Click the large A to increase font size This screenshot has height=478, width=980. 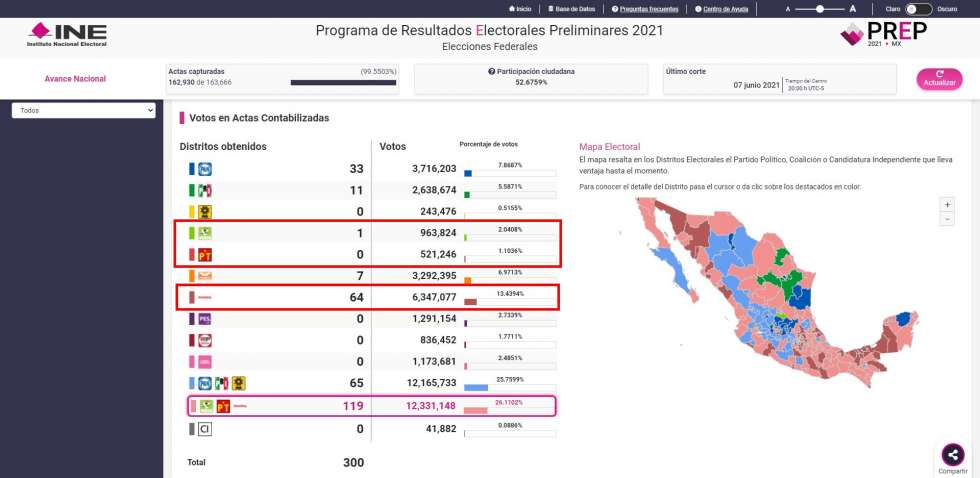(x=852, y=9)
